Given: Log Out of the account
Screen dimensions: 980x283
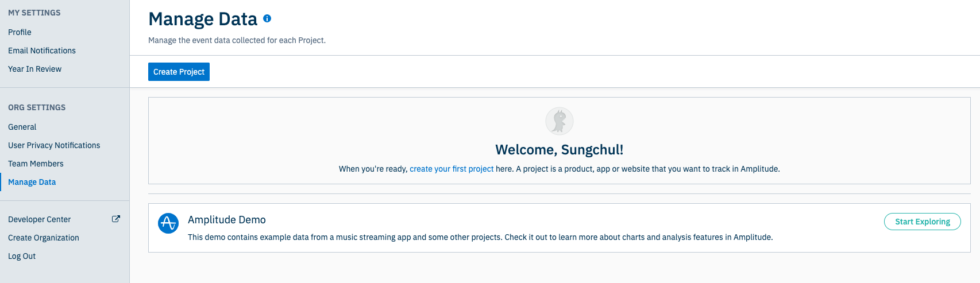Looking at the screenshot, I should pos(22,256).
